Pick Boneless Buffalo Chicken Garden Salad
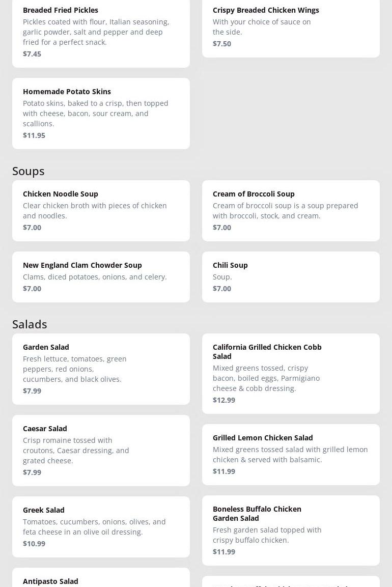Screen dimensions: 392x587 pyautogui.click(x=291, y=530)
